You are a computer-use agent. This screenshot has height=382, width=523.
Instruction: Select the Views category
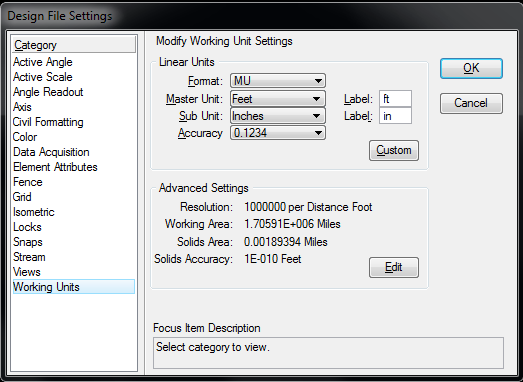click(x=74, y=272)
